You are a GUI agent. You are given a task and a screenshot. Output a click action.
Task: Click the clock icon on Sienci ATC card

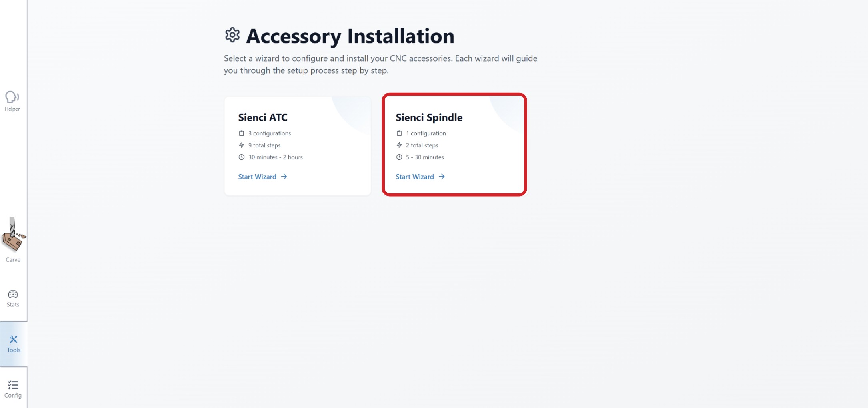tap(242, 157)
